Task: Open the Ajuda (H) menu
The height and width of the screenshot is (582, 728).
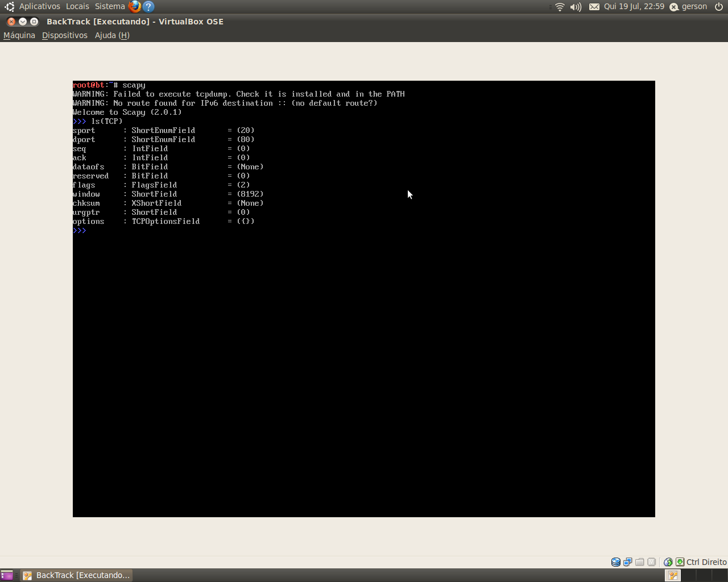Action: pyautogui.click(x=112, y=35)
